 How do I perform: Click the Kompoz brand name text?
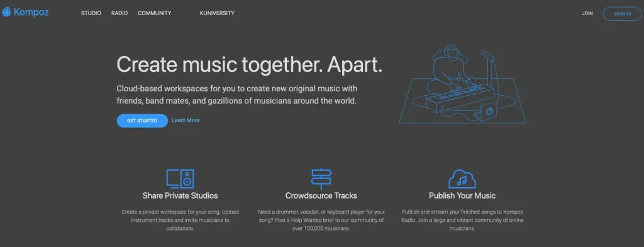point(31,13)
